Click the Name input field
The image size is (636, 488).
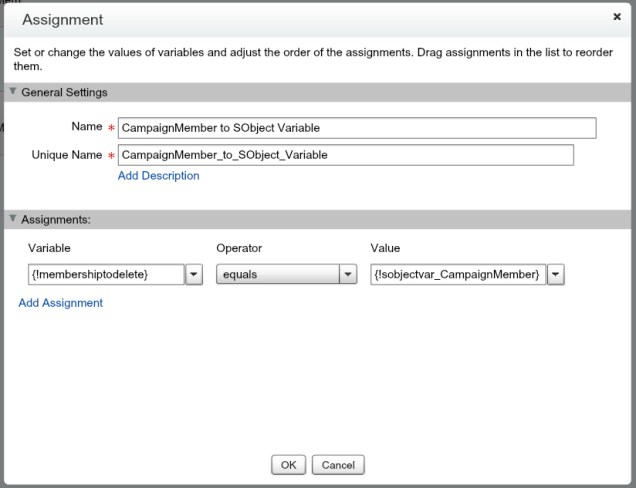coord(357,128)
